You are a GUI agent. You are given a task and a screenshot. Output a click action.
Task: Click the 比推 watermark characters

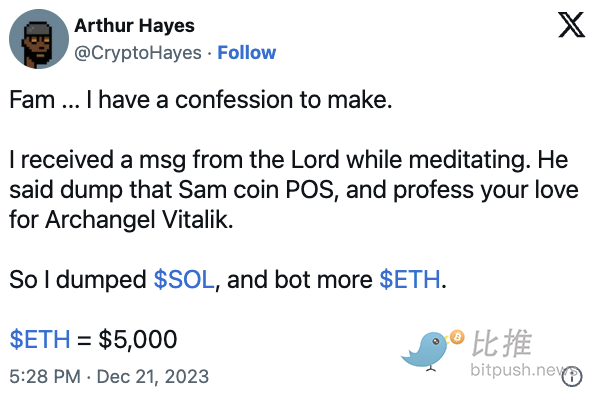[x=502, y=343]
